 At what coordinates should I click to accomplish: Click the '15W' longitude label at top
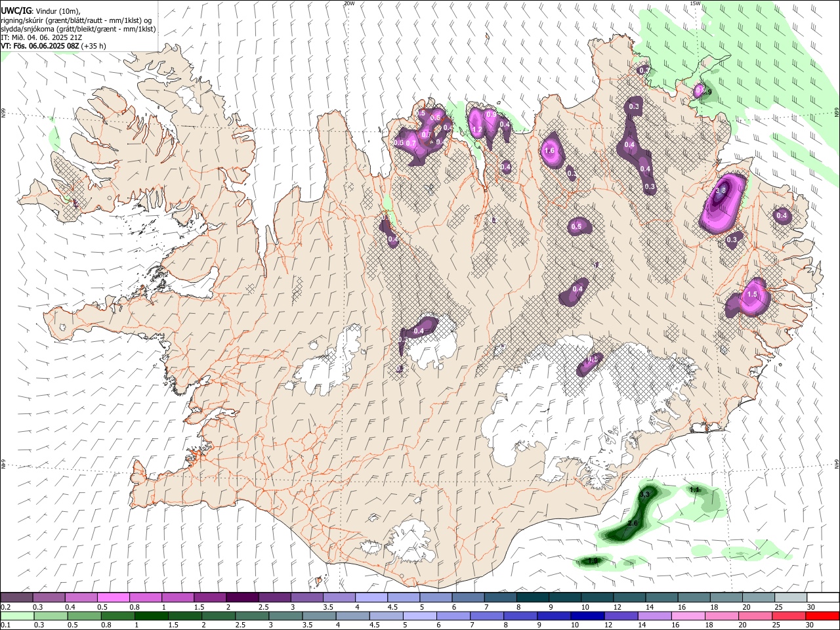[696, 3]
